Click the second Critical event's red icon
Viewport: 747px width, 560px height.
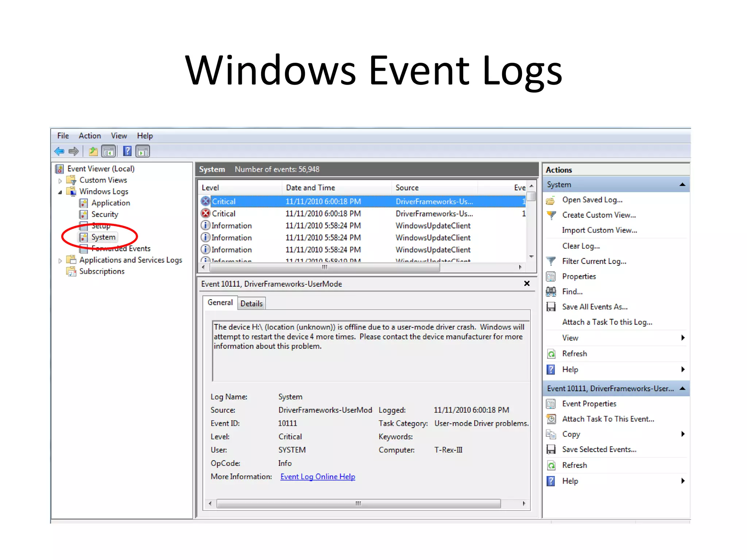206,213
